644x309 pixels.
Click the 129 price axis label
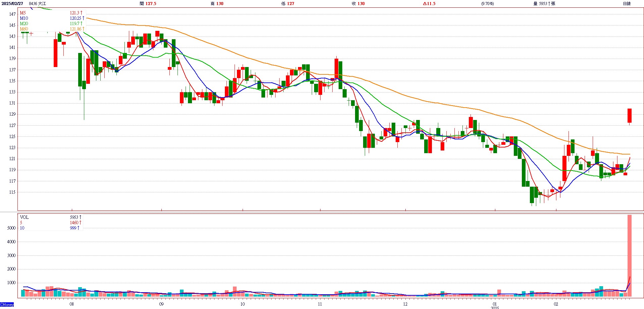pos(12,114)
